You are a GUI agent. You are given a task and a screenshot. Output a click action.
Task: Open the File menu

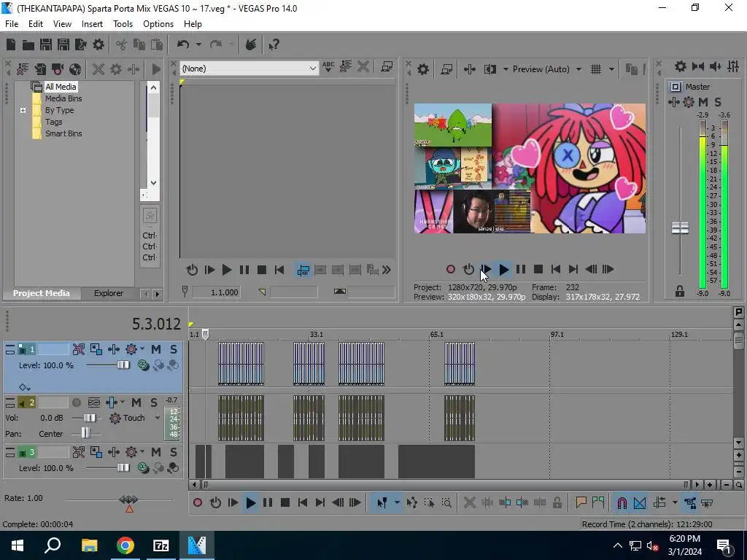point(12,24)
